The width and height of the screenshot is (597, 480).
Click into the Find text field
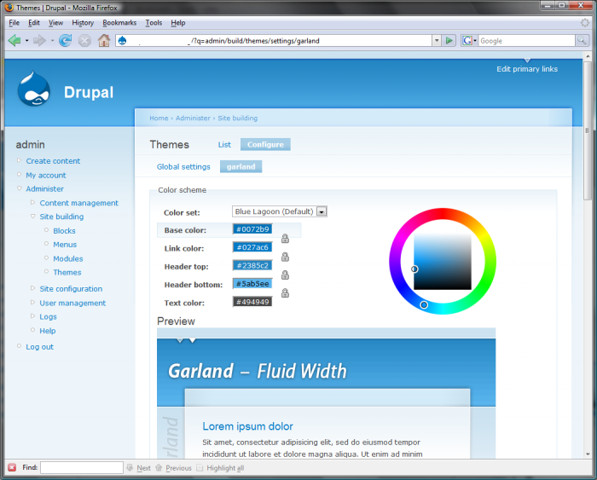coord(82,467)
